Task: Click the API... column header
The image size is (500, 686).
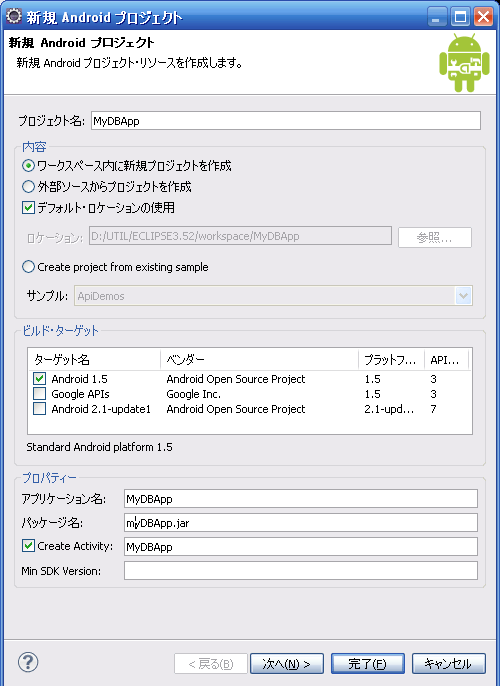Action: click(x=447, y=360)
